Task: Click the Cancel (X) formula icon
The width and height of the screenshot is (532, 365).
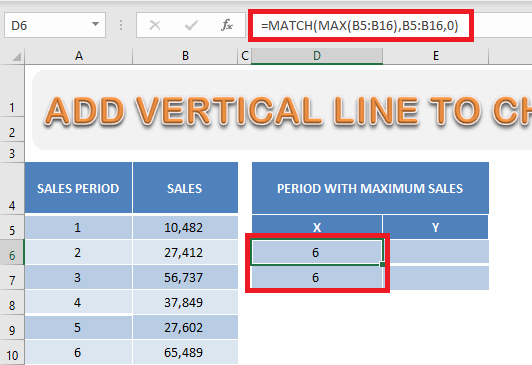Action: coord(155,25)
